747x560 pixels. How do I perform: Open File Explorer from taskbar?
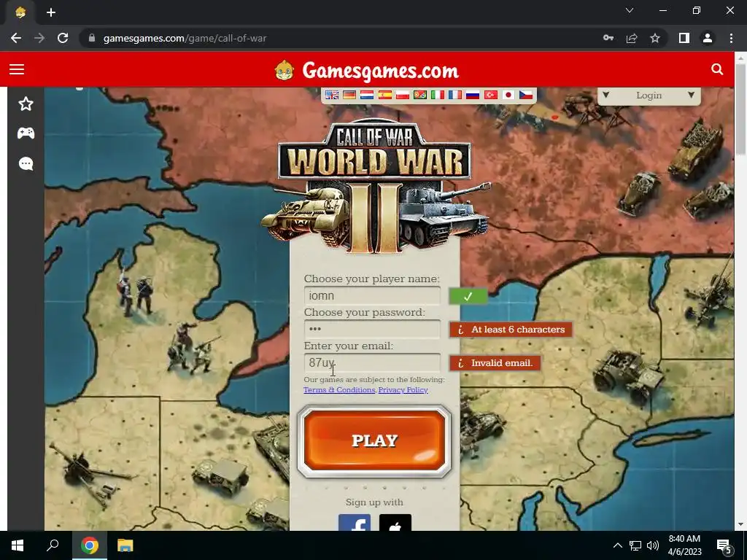[x=125, y=545]
